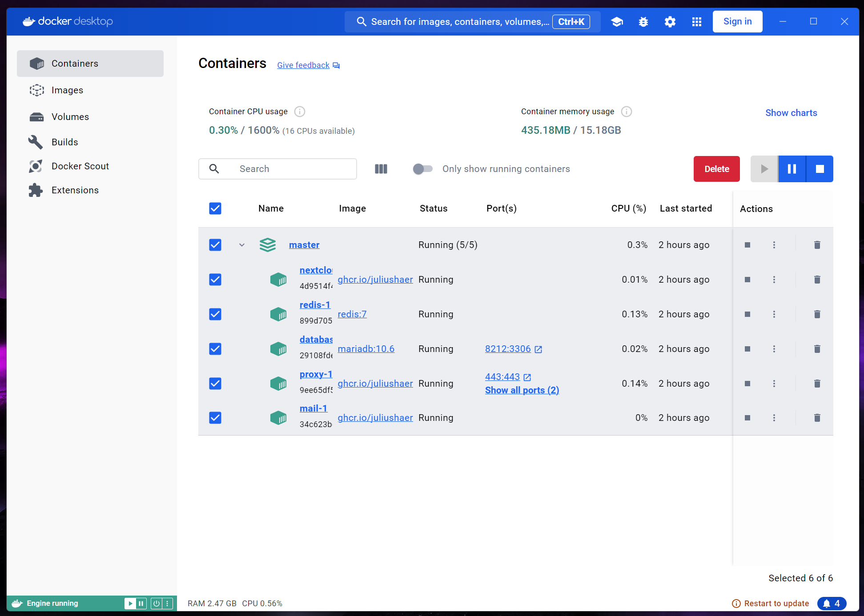Go to Docker Scout in sidebar

(80, 166)
